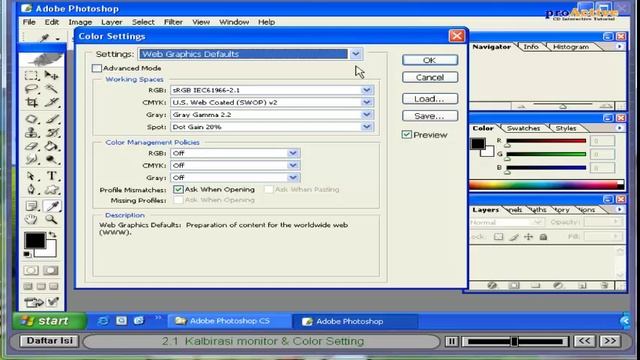Select the Move tool
640x360 pixels.
(51, 76)
